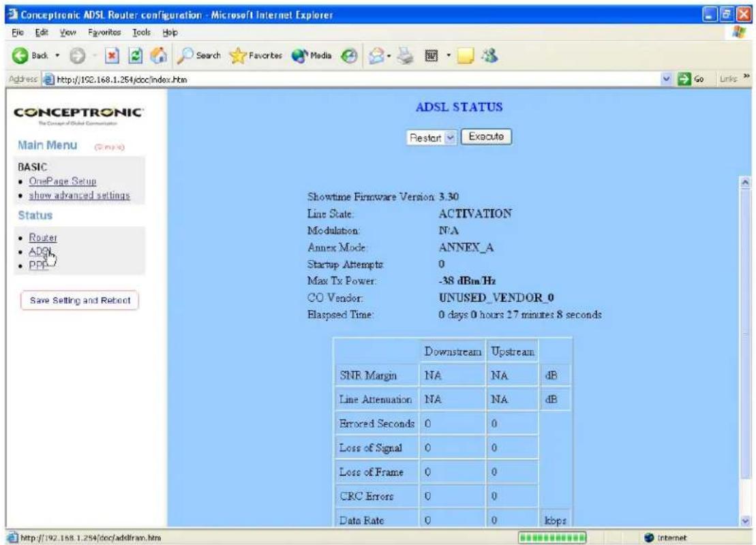Click the ACTIVATION line state value
Screen dimensions: 756x545
tap(475, 213)
